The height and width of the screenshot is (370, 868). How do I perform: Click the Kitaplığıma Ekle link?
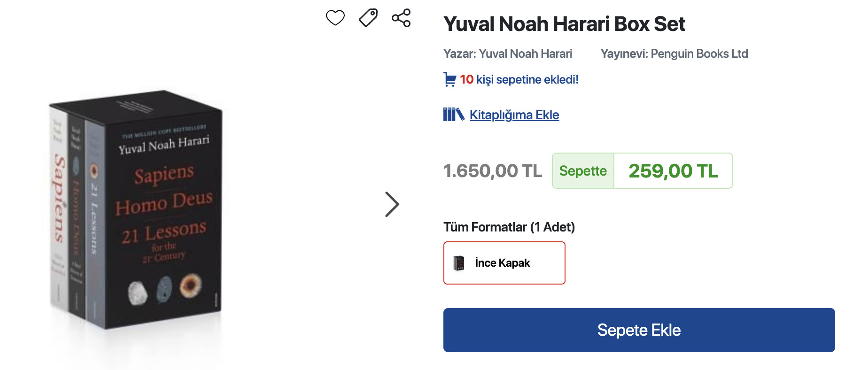pyautogui.click(x=514, y=115)
